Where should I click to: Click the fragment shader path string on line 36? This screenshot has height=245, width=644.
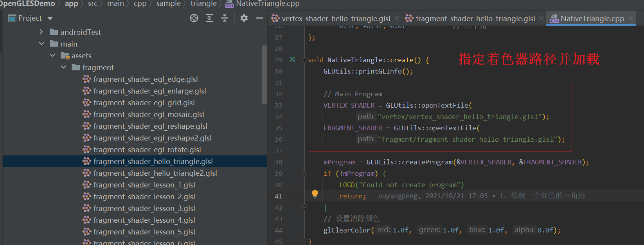[x=468, y=139]
